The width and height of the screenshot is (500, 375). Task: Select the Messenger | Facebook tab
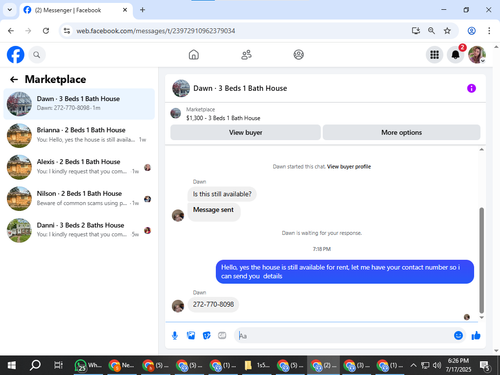pyautogui.click(x=76, y=10)
